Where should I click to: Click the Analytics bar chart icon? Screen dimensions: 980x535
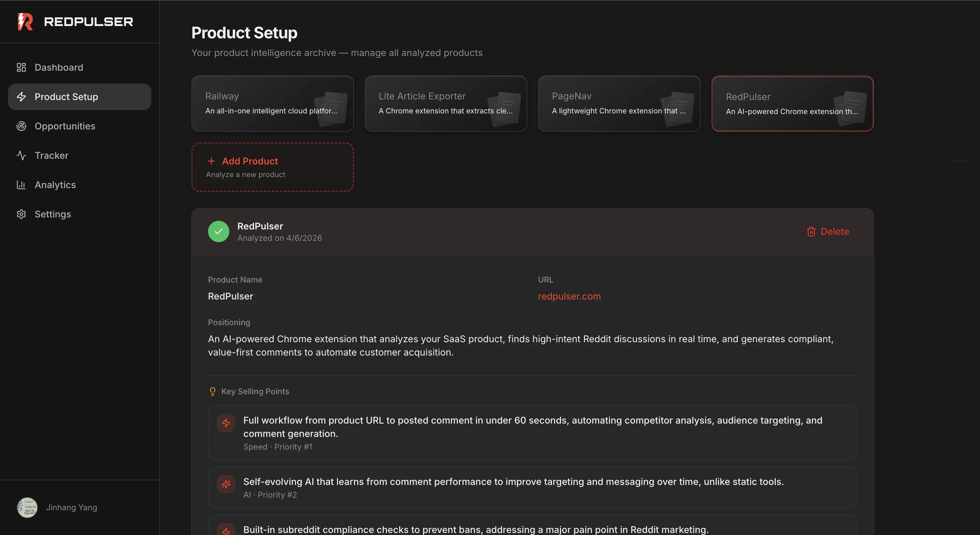click(x=21, y=185)
